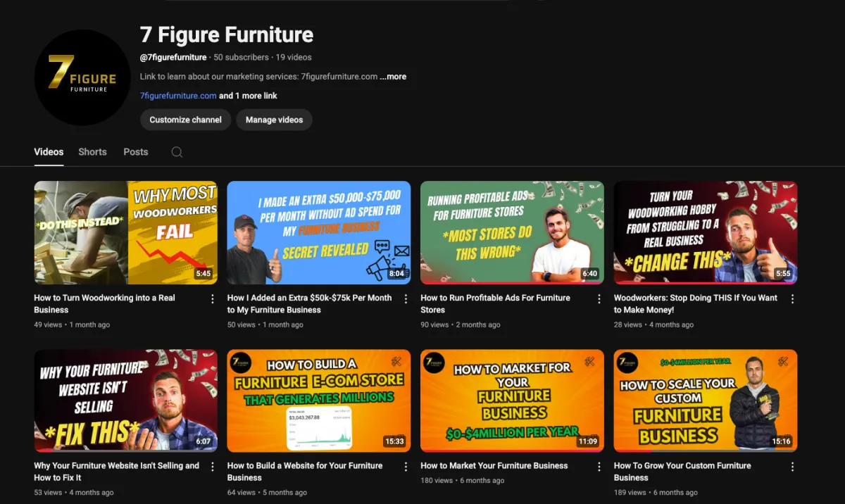845x504 pixels.
Task: Switch to the Shorts tab
Action: pyautogui.click(x=92, y=152)
